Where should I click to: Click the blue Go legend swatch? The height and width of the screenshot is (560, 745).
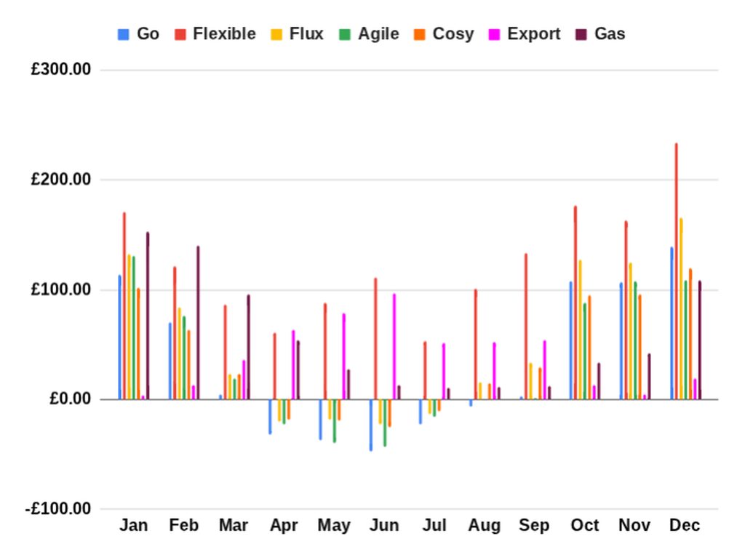pyautogui.click(x=124, y=34)
